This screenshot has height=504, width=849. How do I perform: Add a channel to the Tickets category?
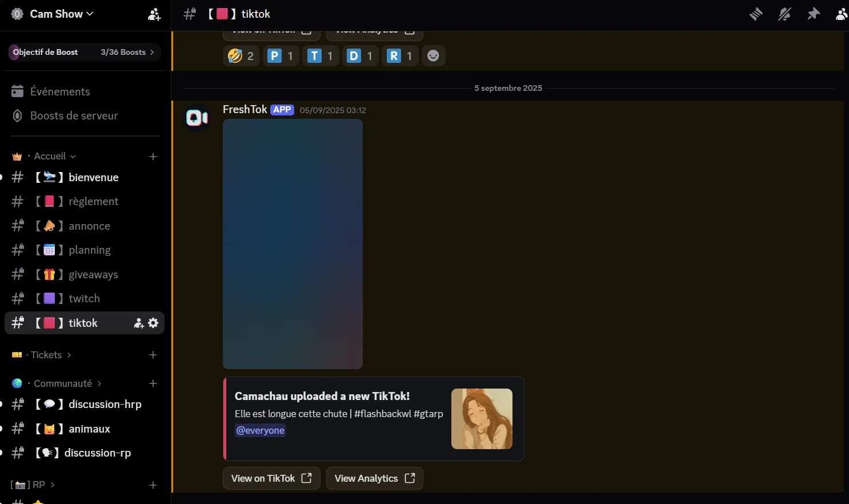click(153, 355)
